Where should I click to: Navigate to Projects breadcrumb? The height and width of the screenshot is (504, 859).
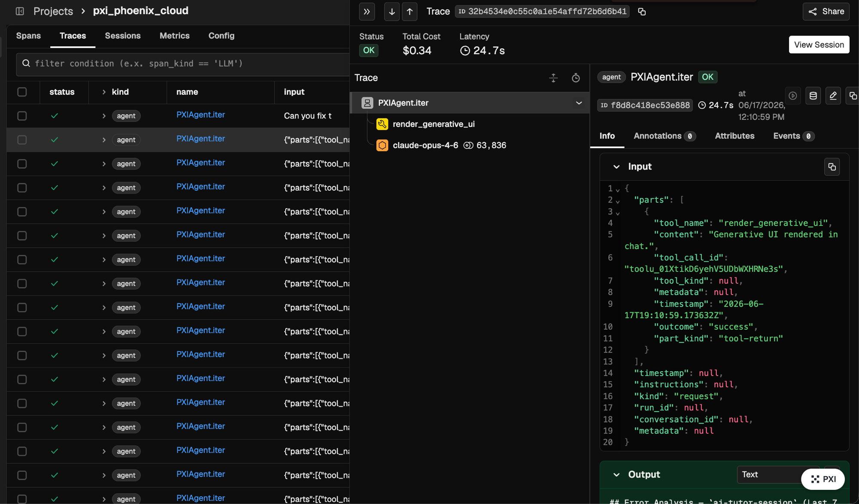coord(53,11)
